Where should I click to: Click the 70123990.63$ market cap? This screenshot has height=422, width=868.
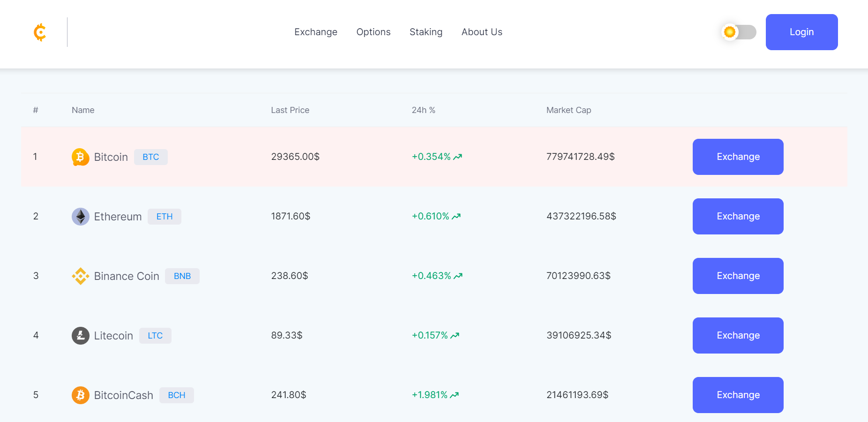tap(578, 276)
